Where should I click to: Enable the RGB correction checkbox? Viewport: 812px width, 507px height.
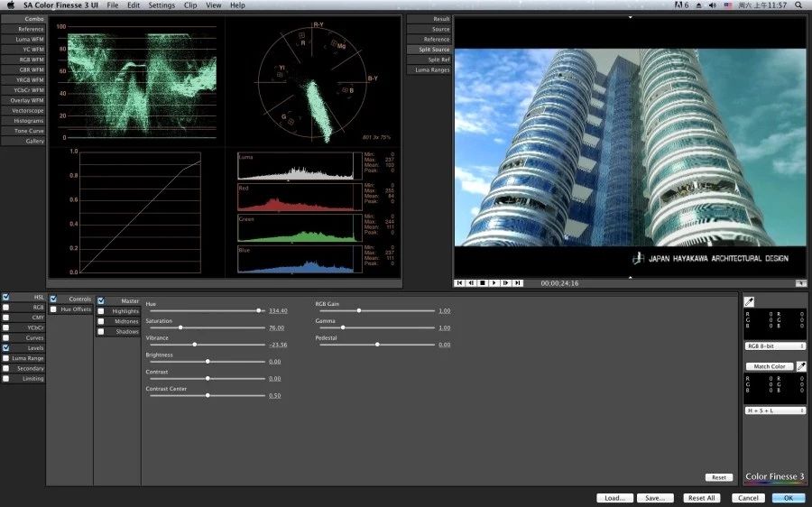(x=5, y=308)
